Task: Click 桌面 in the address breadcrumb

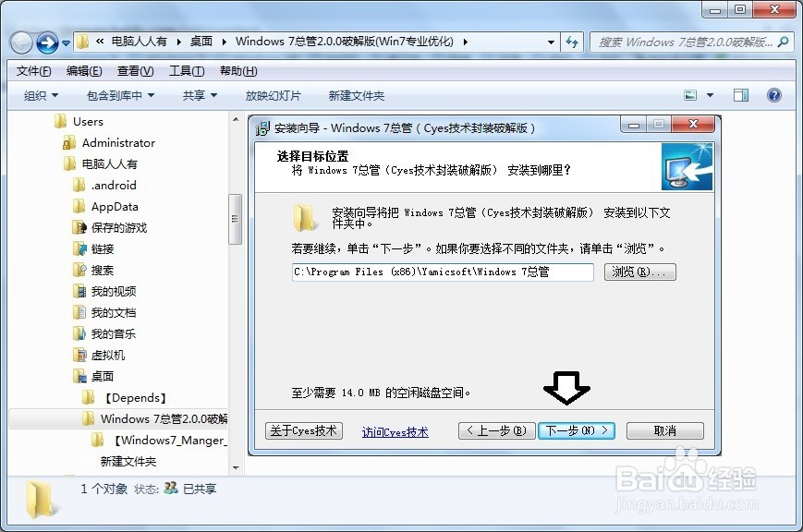Action: (201, 42)
